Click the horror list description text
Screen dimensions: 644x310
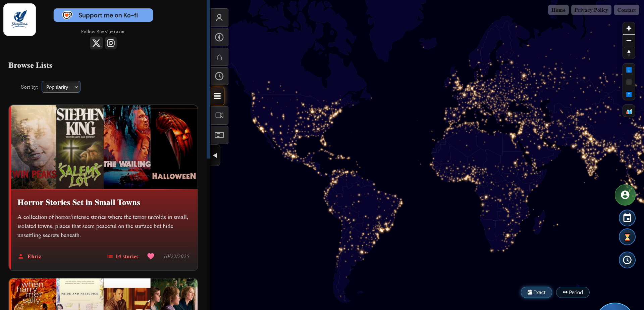click(x=103, y=226)
